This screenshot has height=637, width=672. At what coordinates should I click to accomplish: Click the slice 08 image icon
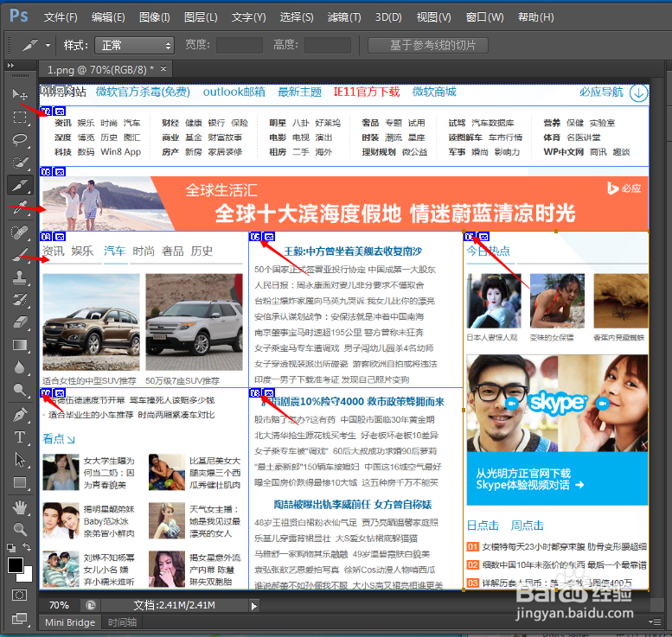coord(269,392)
